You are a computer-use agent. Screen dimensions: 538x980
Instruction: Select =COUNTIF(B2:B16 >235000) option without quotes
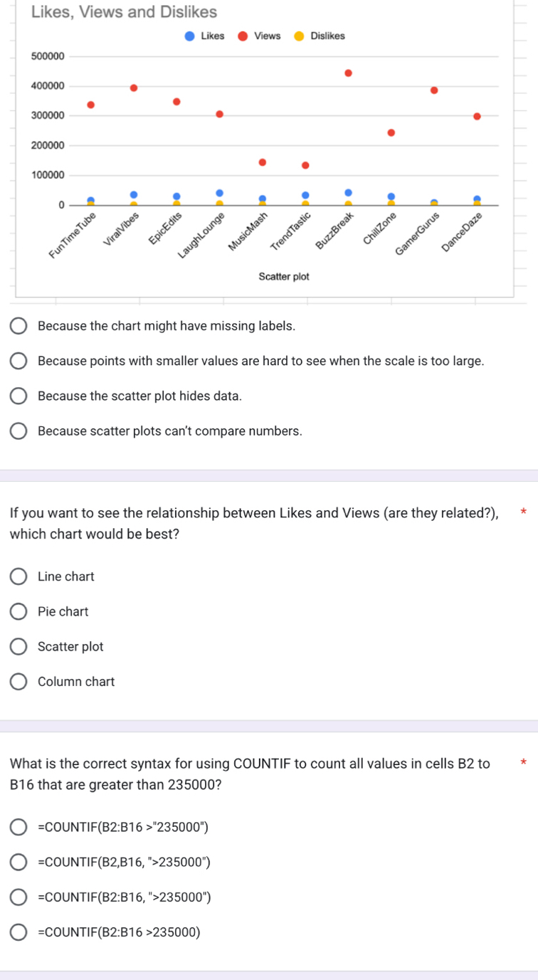[x=21, y=932]
